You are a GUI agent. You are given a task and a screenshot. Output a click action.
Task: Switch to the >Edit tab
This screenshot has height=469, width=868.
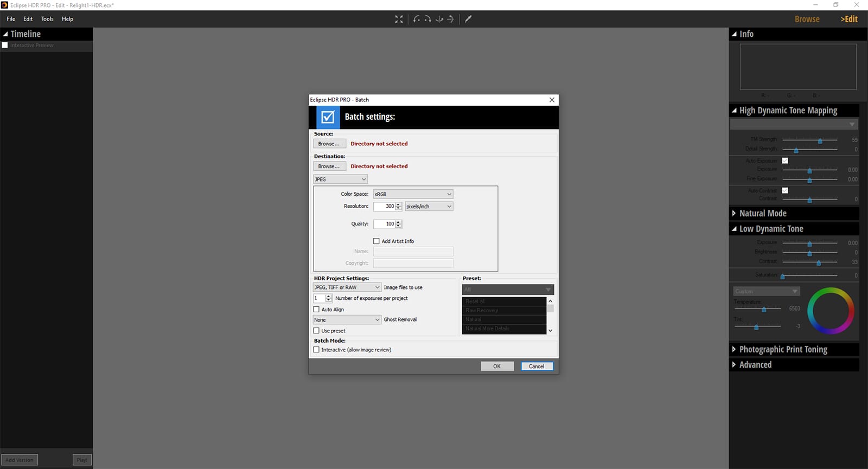[x=849, y=19]
